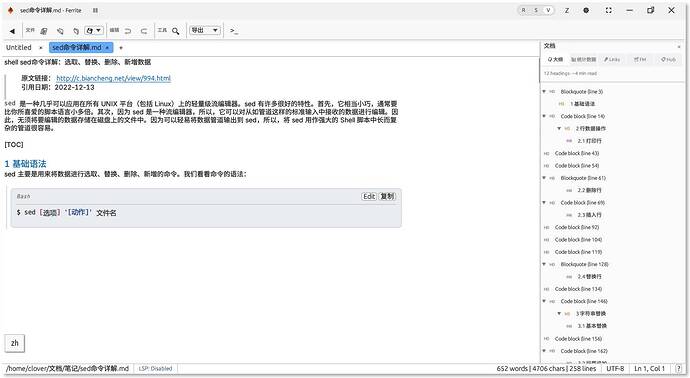Open the save options dropdown in toolbar
The image size is (690, 378).
point(94,30)
